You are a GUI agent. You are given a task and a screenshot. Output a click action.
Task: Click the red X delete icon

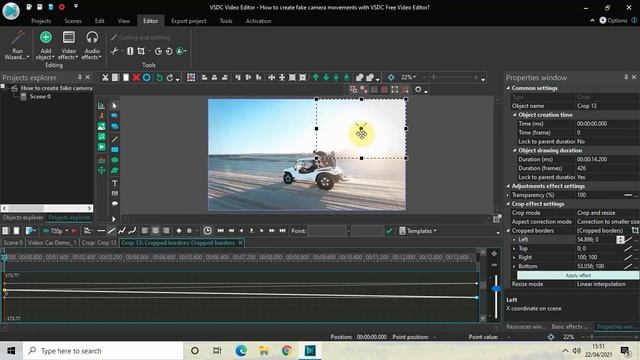point(136,77)
